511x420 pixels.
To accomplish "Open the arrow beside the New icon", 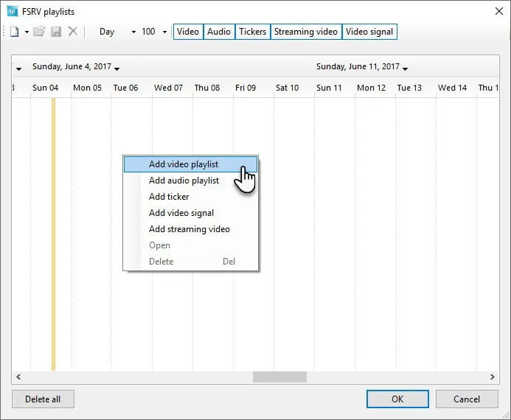I will (27, 32).
